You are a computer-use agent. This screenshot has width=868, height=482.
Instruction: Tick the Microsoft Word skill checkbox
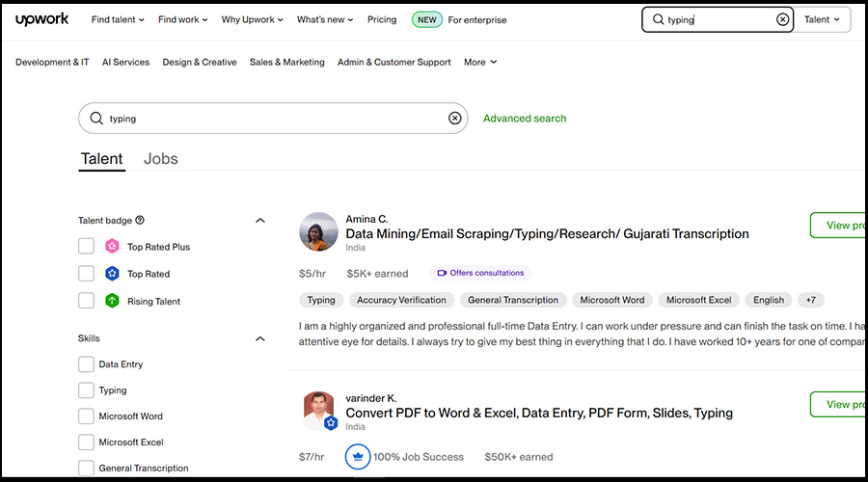tap(87, 416)
